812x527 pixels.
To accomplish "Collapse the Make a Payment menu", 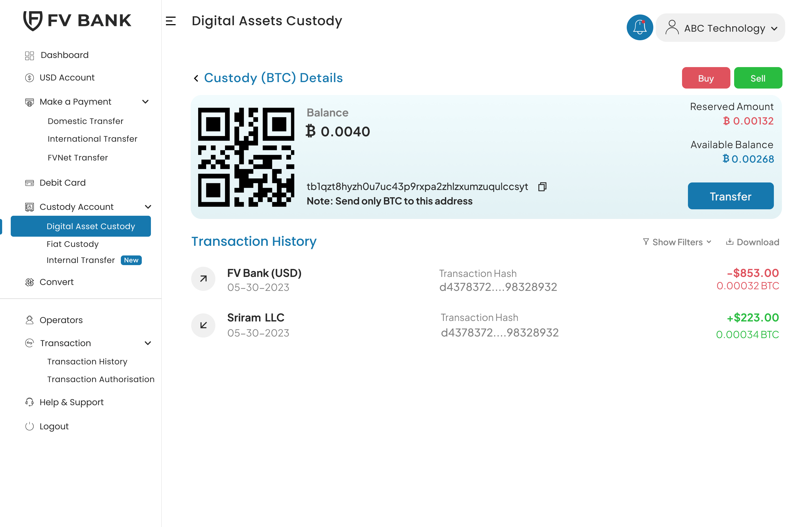I will [x=145, y=102].
